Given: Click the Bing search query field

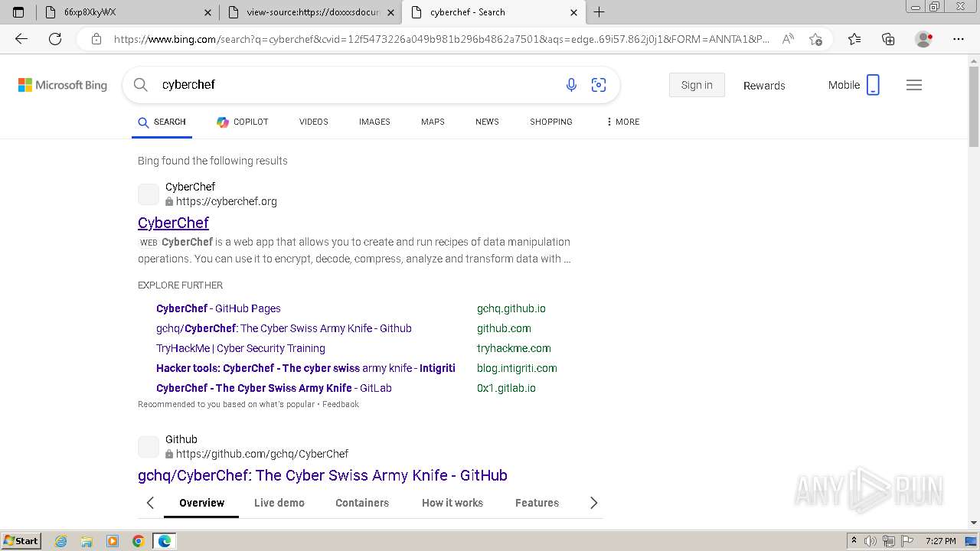Looking at the screenshot, I should [x=352, y=85].
